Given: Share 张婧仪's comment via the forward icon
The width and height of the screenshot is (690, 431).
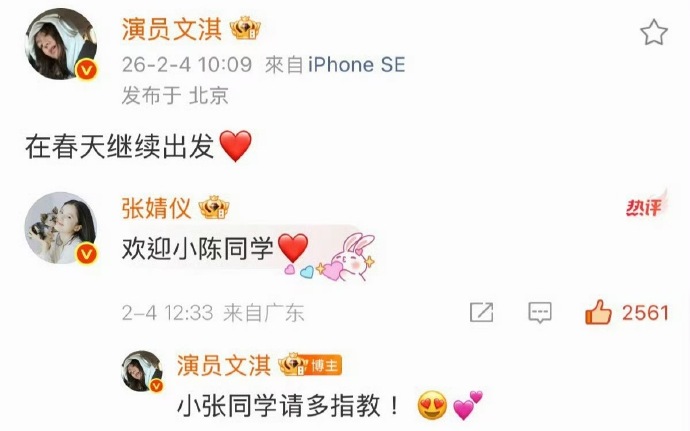Looking at the screenshot, I should [481, 312].
